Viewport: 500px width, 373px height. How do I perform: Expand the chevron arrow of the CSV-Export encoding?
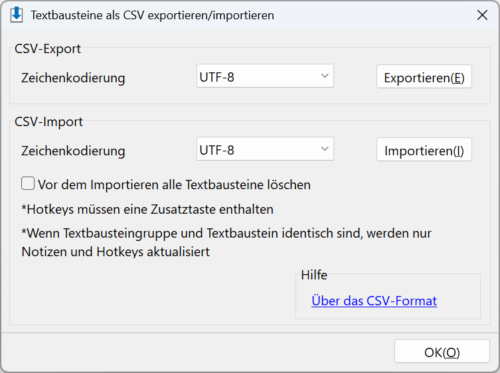coord(324,76)
